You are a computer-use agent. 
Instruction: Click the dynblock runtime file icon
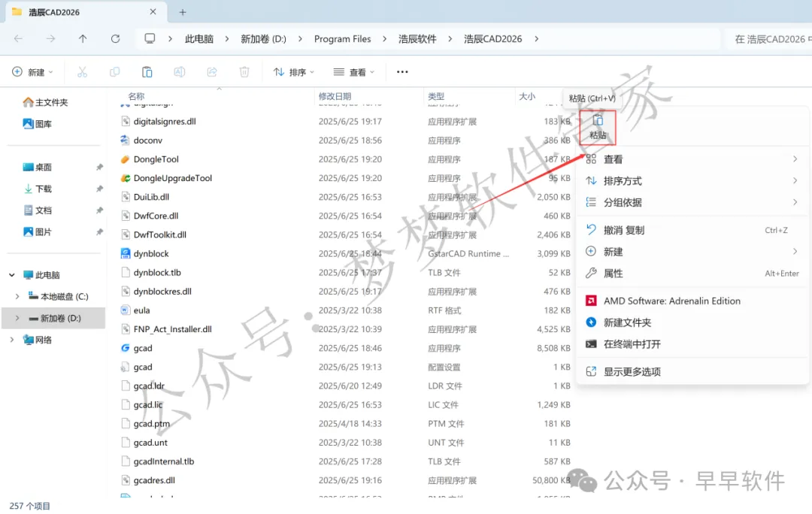coord(126,254)
